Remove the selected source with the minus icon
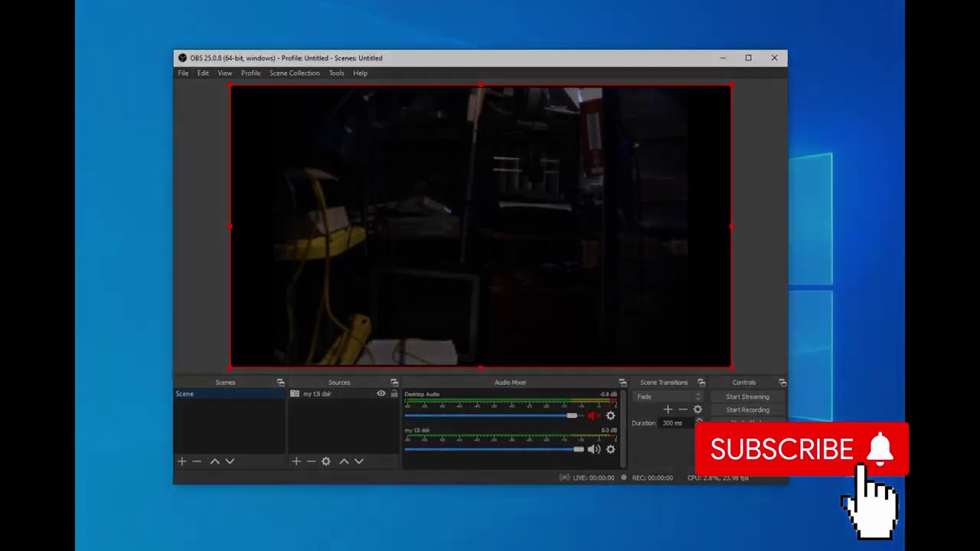The height and width of the screenshot is (551, 980). [x=311, y=461]
